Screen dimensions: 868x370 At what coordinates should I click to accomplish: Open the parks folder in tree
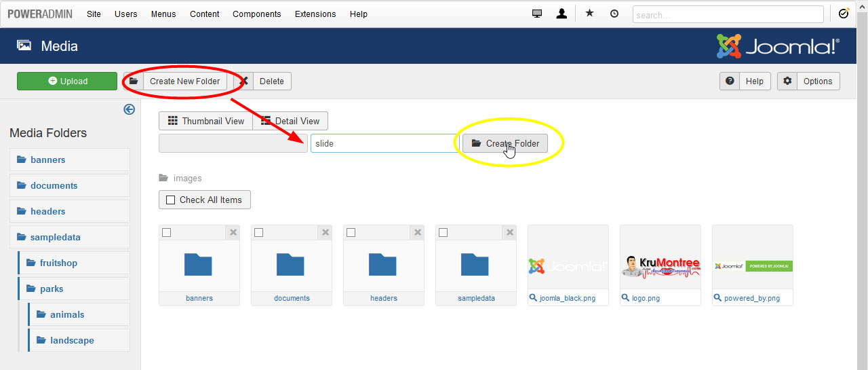[x=52, y=289]
